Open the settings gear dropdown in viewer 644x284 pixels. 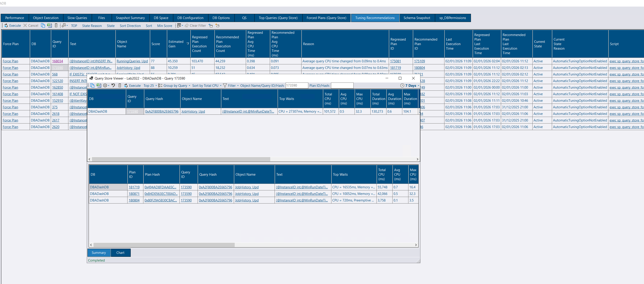tap(106, 86)
